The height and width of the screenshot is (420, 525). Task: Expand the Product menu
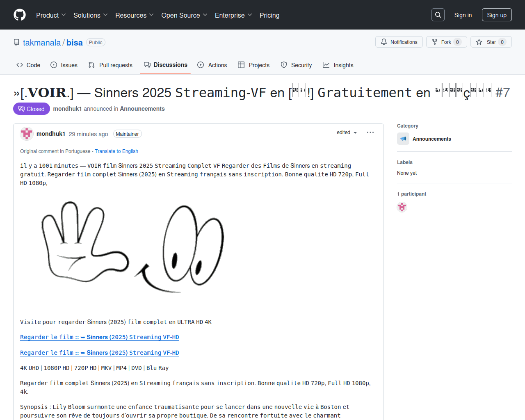tap(51, 15)
